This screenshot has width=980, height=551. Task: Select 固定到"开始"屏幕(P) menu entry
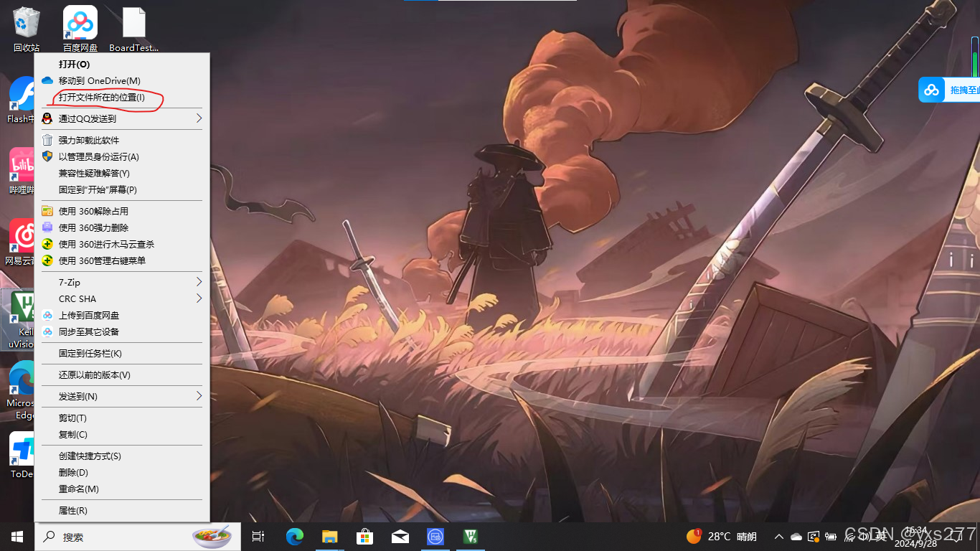click(122, 190)
